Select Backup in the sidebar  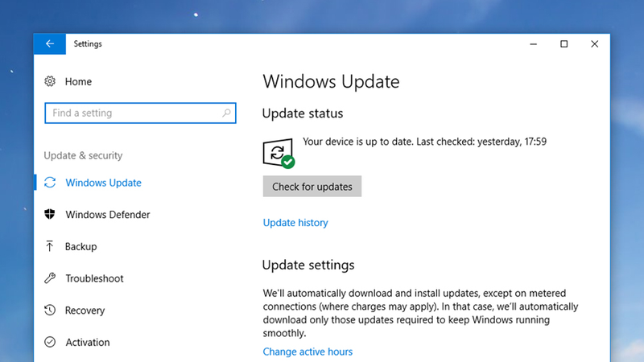point(81,246)
